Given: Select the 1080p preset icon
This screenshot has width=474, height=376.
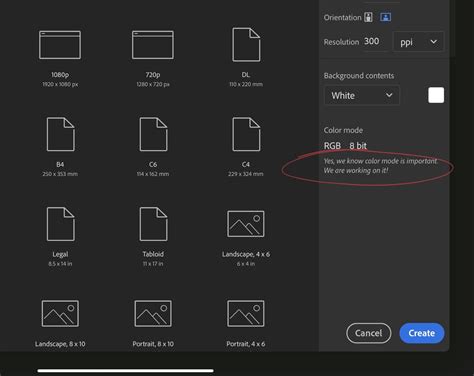Looking at the screenshot, I should (x=60, y=45).
